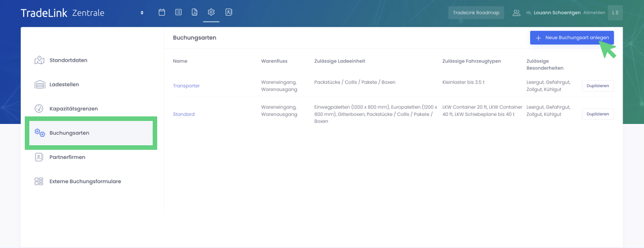
Task: Open the reports chart icon in header
Action: click(x=195, y=12)
